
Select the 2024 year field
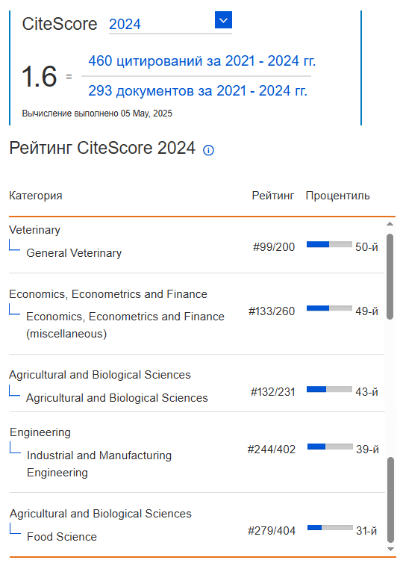pyautogui.click(x=170, y=24)
